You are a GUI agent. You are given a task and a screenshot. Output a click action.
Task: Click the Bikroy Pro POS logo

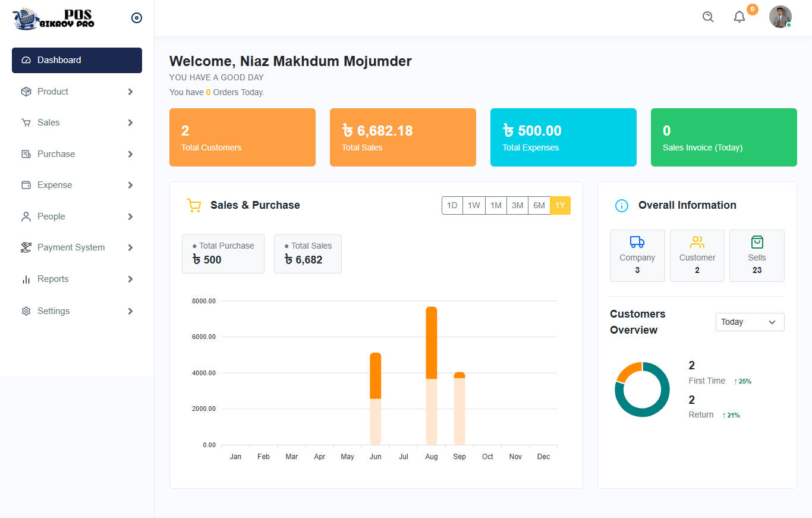(53, 18)
